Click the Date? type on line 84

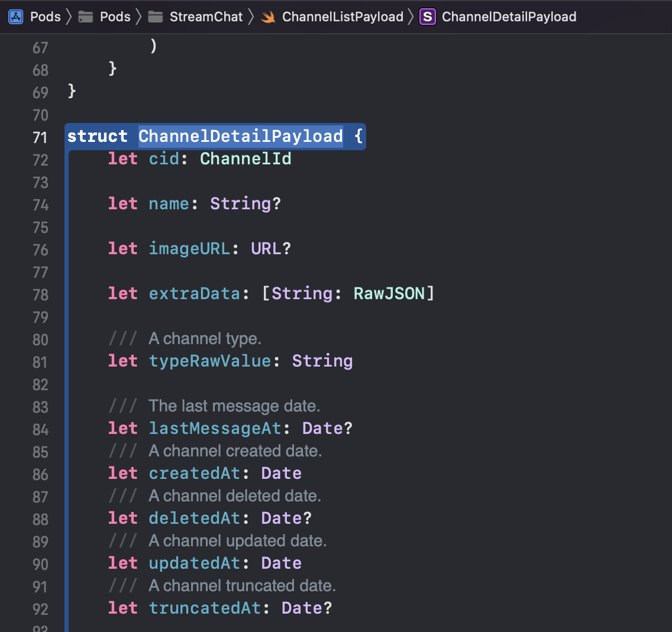pos(328,429)
